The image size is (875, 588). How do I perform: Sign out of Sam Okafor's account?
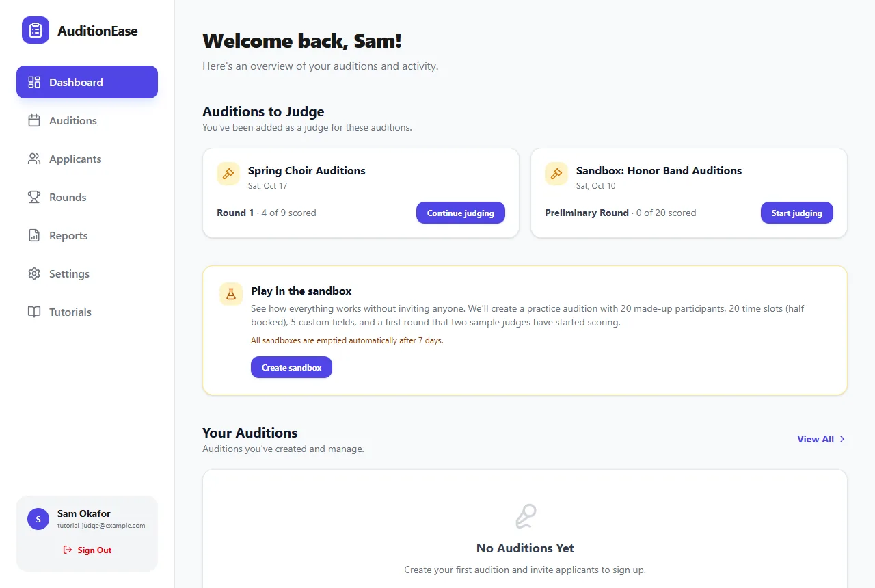tap(87, 550)
